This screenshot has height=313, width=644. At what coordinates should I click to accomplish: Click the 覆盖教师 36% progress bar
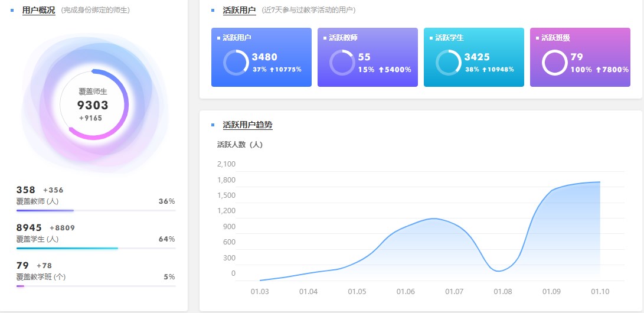[96, 210]
